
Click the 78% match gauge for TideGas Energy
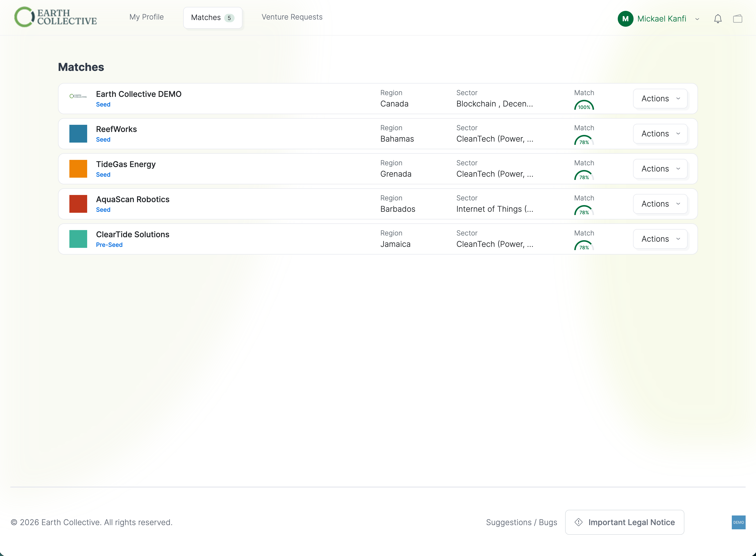584,175
